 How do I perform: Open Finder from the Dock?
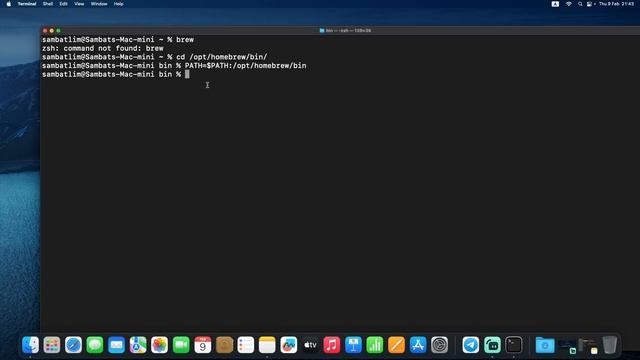click(31, 345)
